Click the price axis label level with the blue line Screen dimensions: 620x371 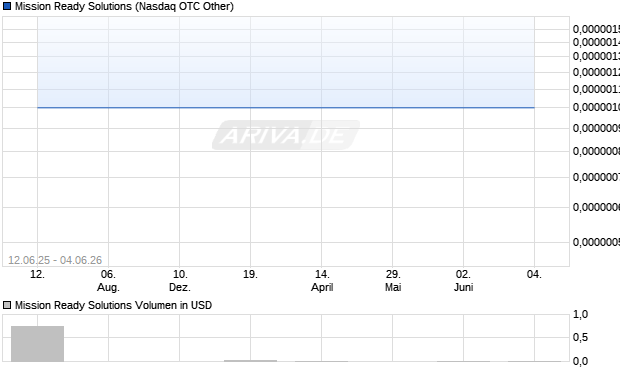point(596,107)
